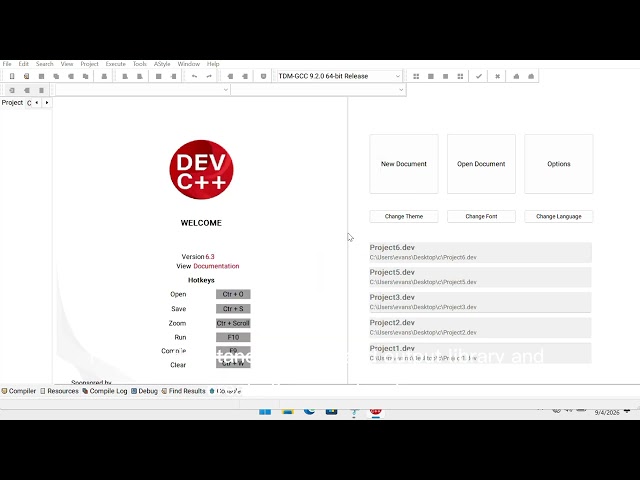This screenshot has width=640, height=480.
Task: Open the View menu
Action: 67,64
